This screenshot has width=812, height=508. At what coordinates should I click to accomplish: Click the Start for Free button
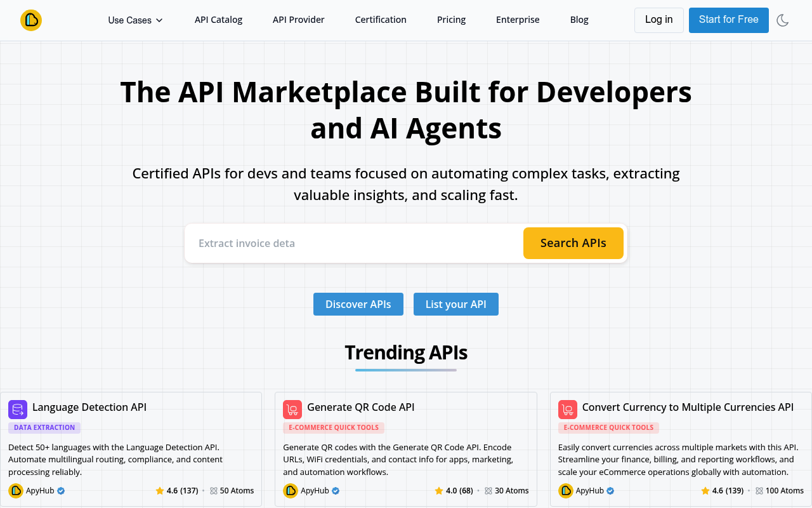728,20
